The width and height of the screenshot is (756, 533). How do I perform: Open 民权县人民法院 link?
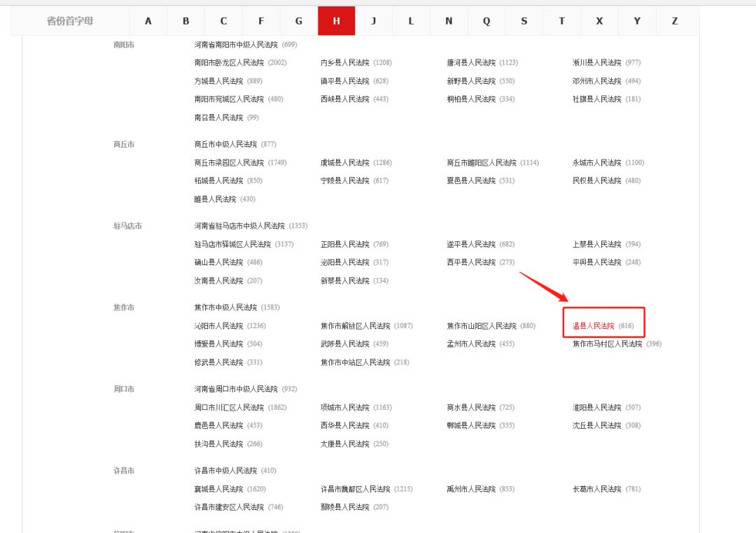pos(597,180)
